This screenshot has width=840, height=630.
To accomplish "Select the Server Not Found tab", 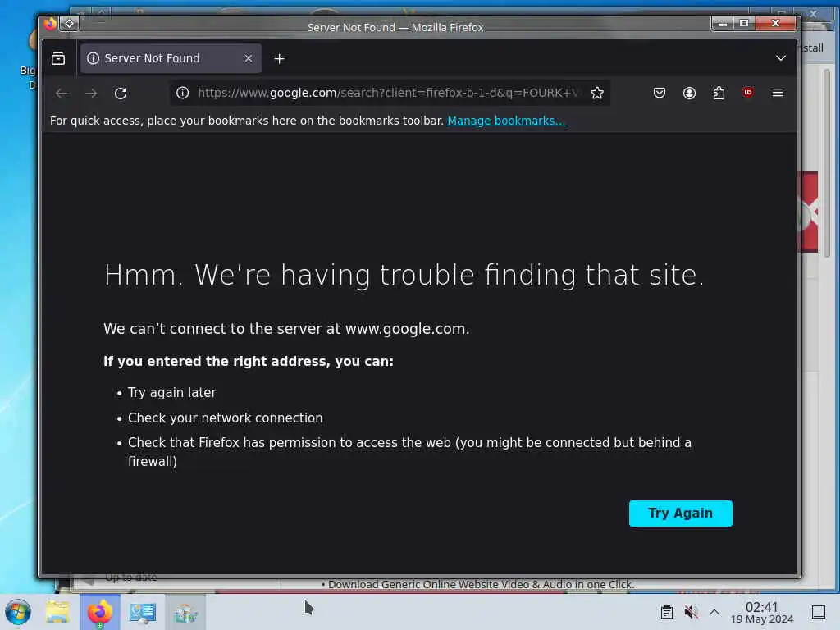I will (x=171, y=58).
